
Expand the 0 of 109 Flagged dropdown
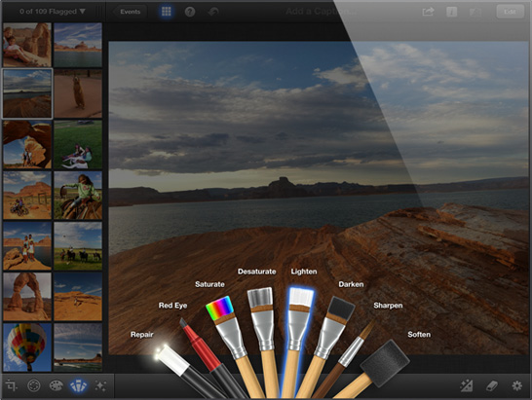(53, 12)
